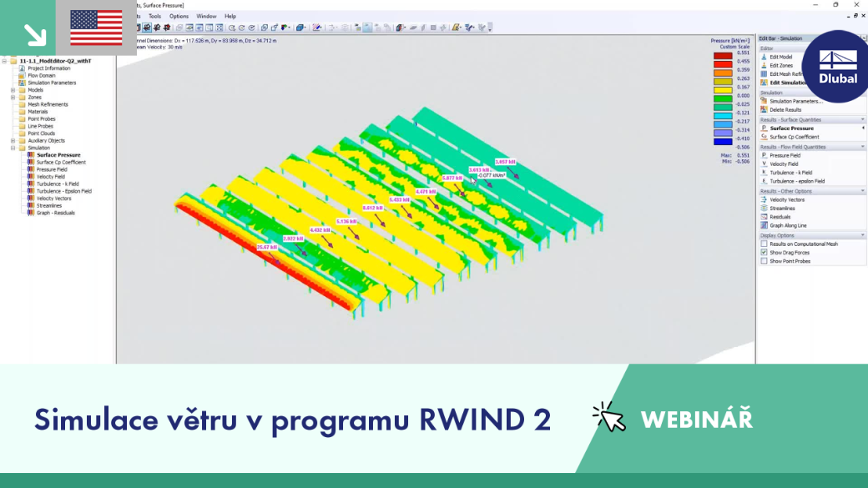Image resolution: width=868 pixels, height=488 pixels.
Task: Click the 3D box view dropdown icon
Action: coord(300,28)
